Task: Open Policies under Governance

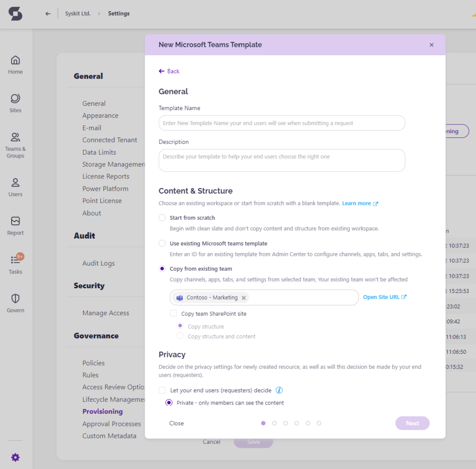Action: click(x=93, y=363)
